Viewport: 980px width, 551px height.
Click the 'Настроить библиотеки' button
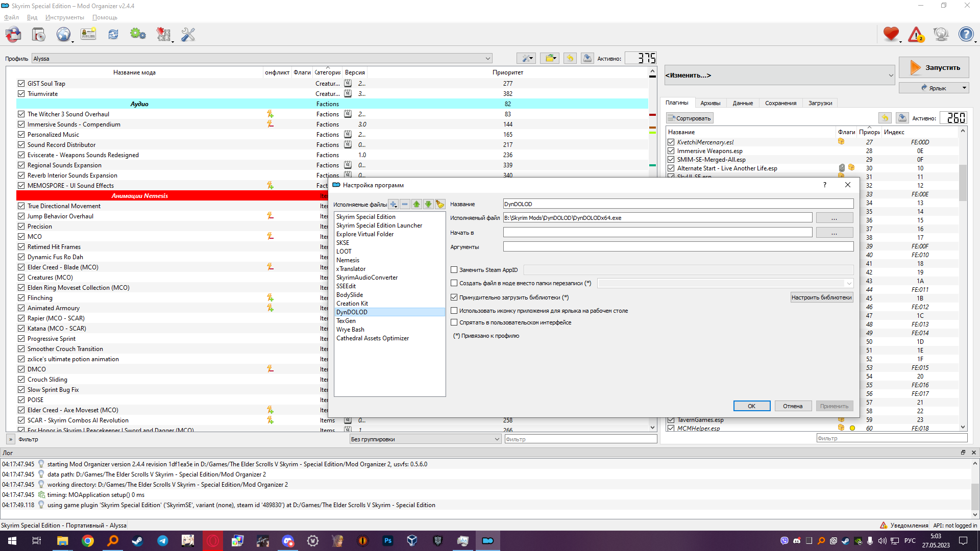coord(821,297)
